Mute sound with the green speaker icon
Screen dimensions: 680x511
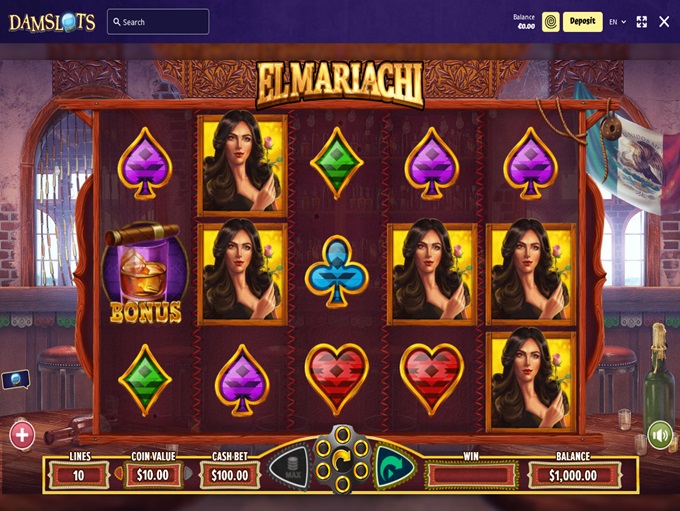click(660, 435)
